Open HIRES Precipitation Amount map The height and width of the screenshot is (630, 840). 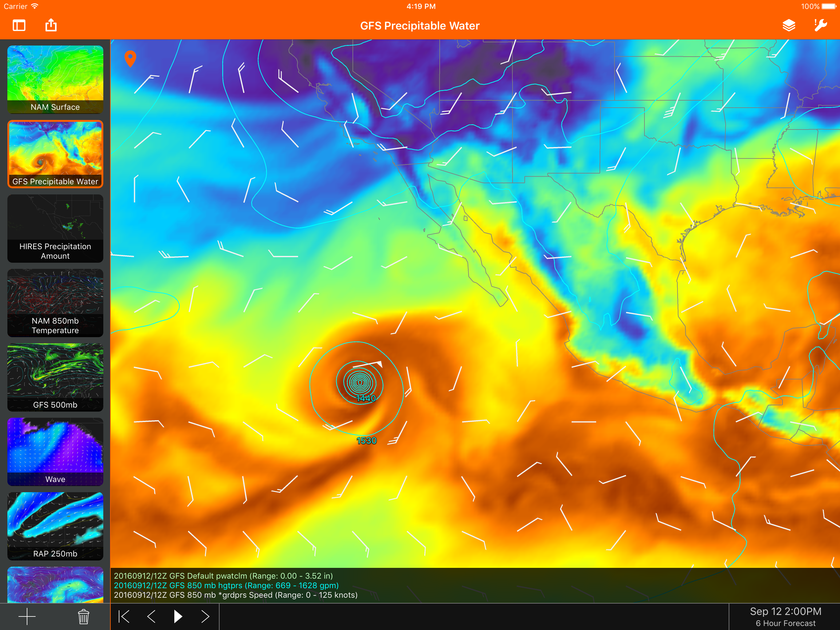pos(55,228)
